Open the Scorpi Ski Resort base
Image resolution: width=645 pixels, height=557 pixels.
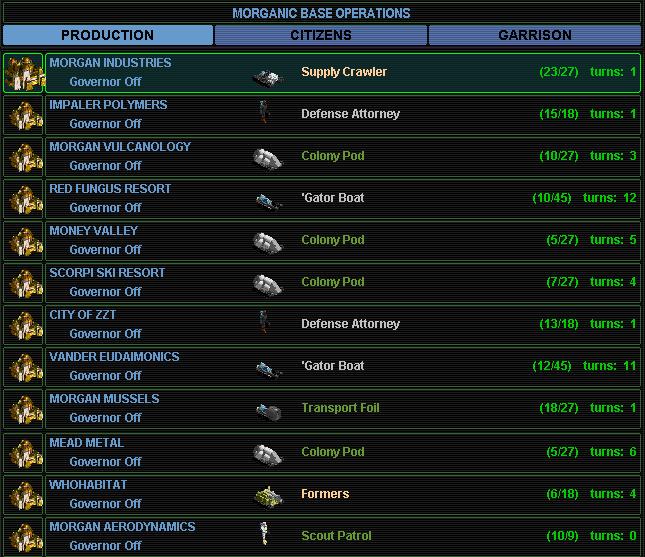tap(107, 272)
